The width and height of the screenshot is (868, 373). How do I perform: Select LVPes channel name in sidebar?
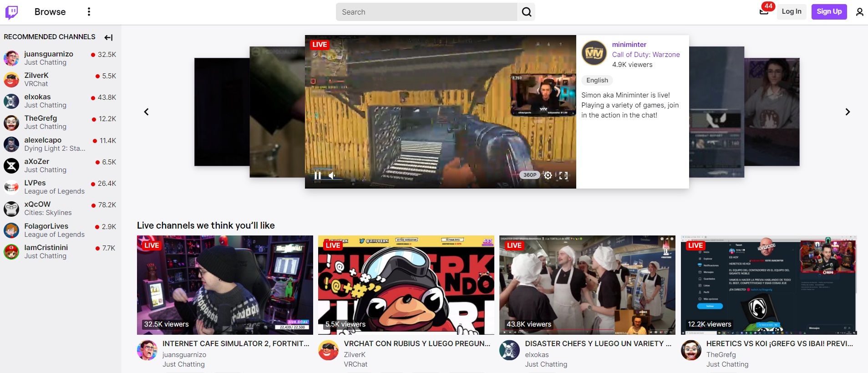35,183
